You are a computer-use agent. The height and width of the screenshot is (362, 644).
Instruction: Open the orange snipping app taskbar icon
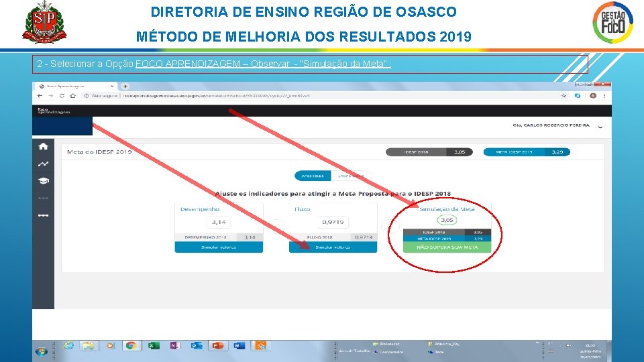pyautogui.click(x=260, y=346)
